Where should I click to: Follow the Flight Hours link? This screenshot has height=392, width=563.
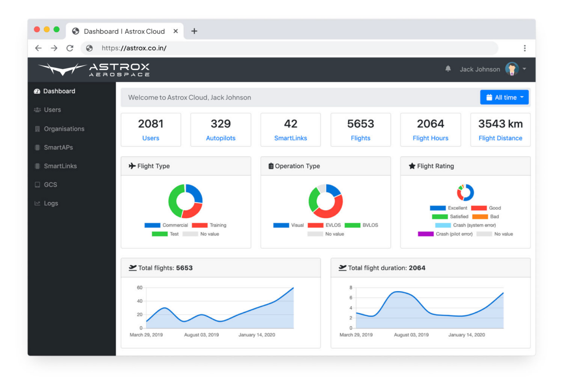(430, 138)
